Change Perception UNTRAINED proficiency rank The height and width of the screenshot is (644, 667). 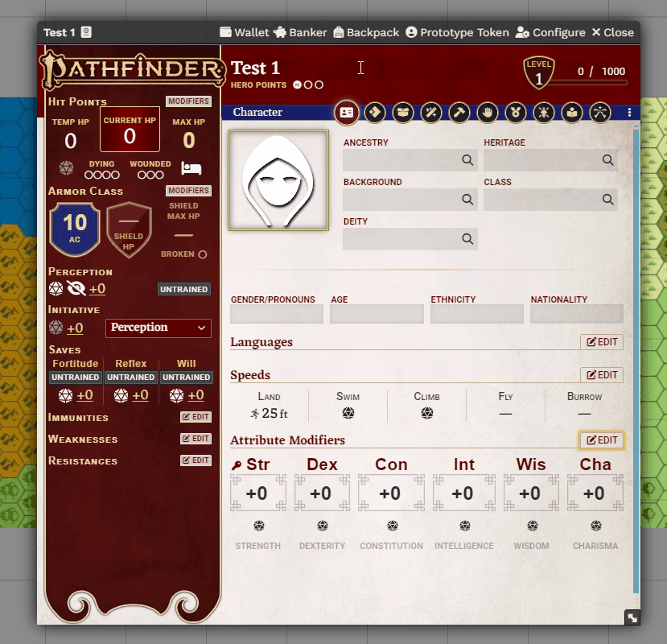click(x=183, y=290)
